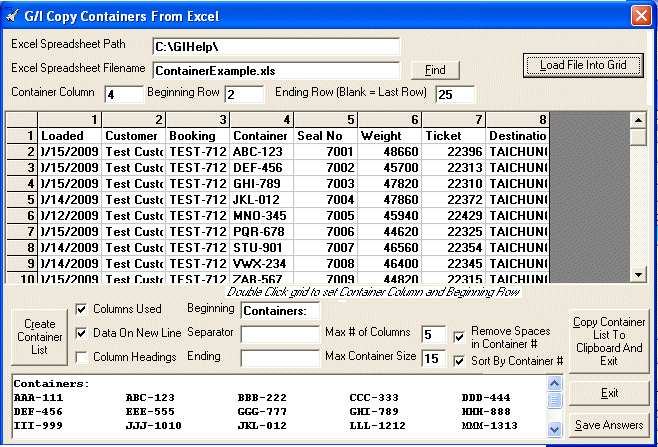Toggle Remove Spaces in Container # checkbox
The image size is (658, 447).
point(460,337)
